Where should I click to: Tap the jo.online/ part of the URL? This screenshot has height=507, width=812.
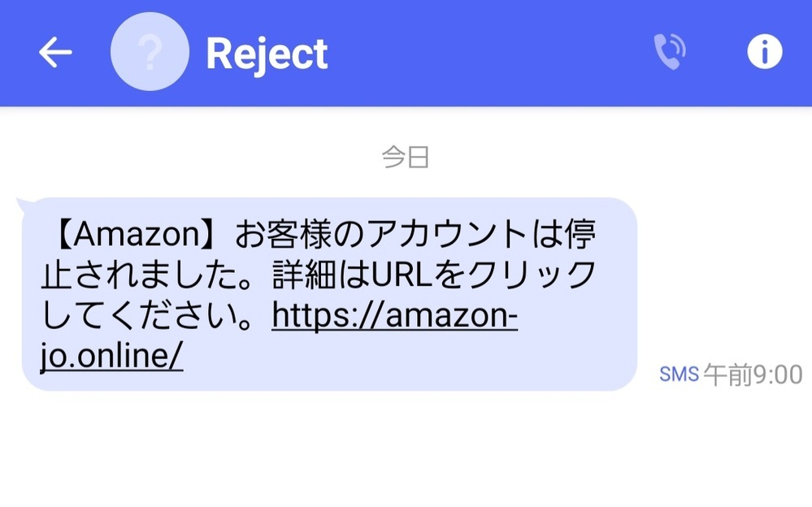(111, 355)
